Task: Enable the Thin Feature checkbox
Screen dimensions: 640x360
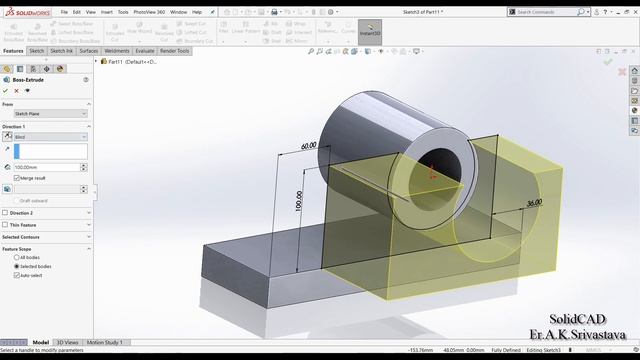Action: point(5,224)
